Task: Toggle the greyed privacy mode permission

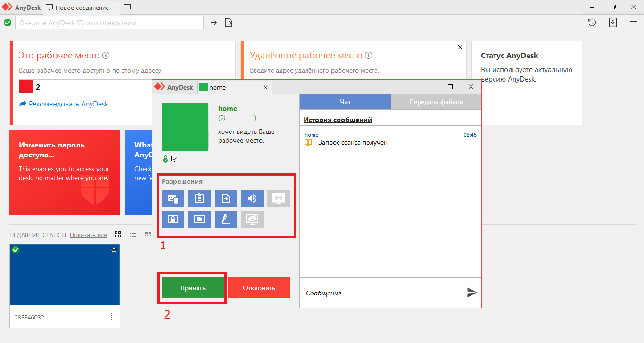Action: pyautogui.click(x=252, y=220)
